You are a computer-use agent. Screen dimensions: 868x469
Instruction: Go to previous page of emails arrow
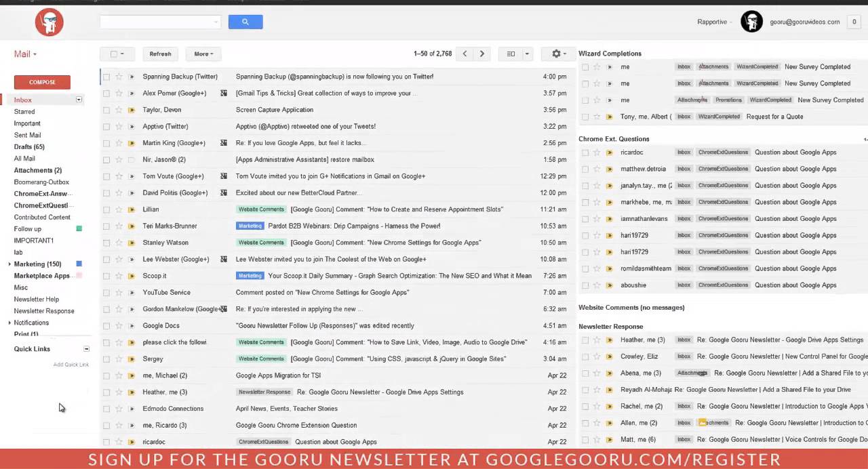pyautogui.click(x=465, y=54)
